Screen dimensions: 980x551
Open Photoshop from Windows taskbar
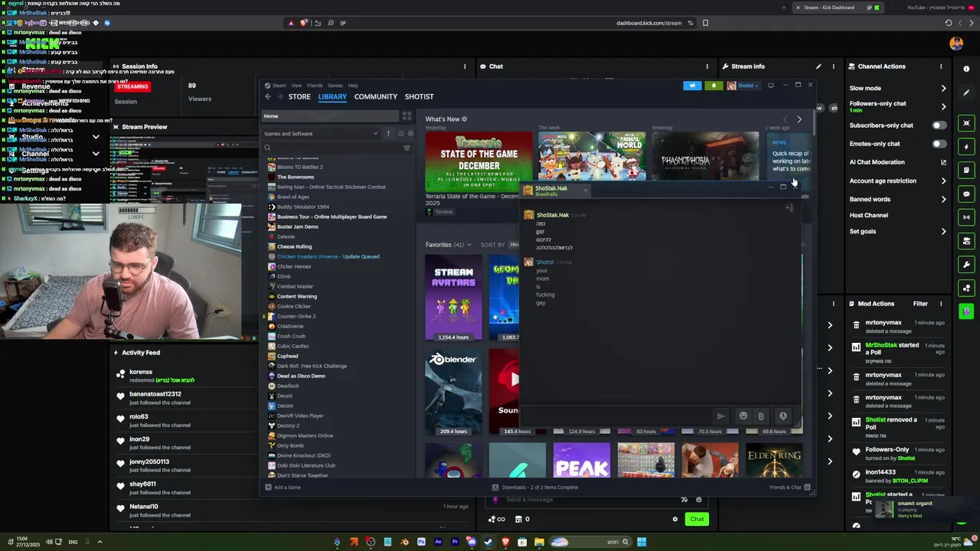click(x=421, y=542)
